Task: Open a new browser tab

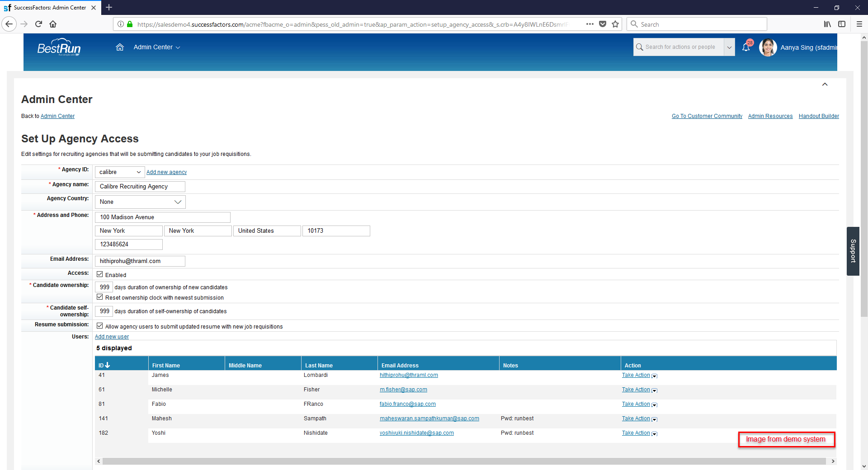Action: point(109,7)
